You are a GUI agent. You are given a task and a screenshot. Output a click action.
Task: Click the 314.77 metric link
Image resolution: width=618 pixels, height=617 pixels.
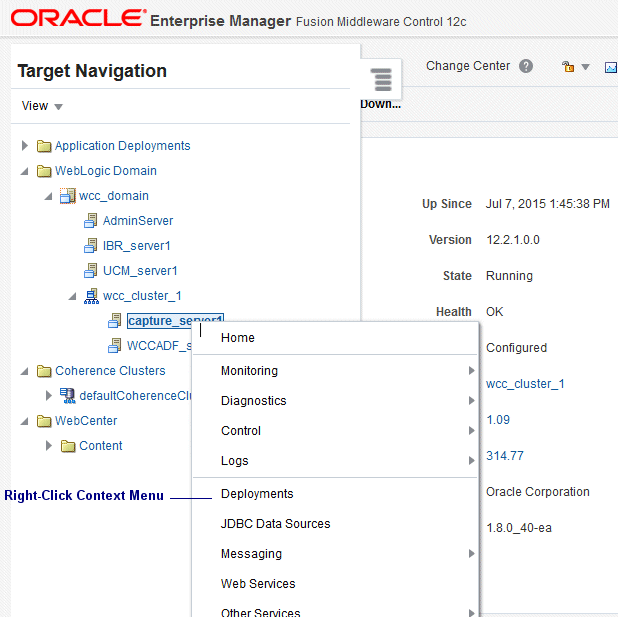pyautogui.click(x=505, y=456)
